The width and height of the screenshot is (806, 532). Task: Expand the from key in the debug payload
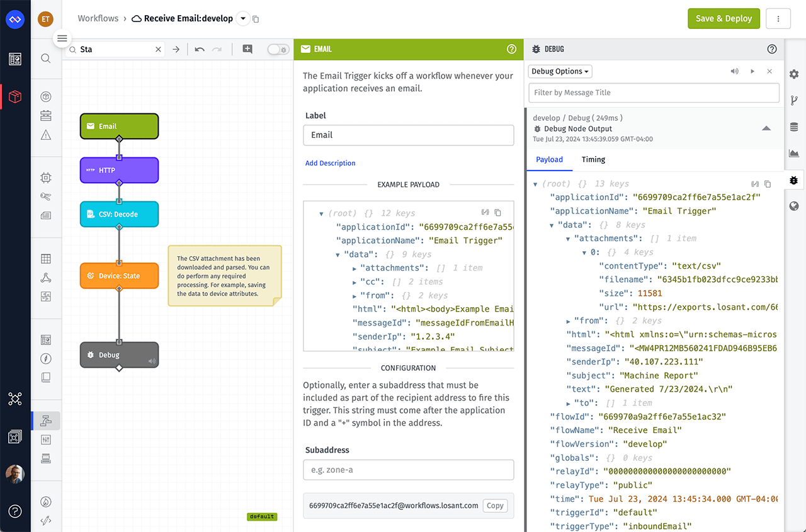coord(569,320)
